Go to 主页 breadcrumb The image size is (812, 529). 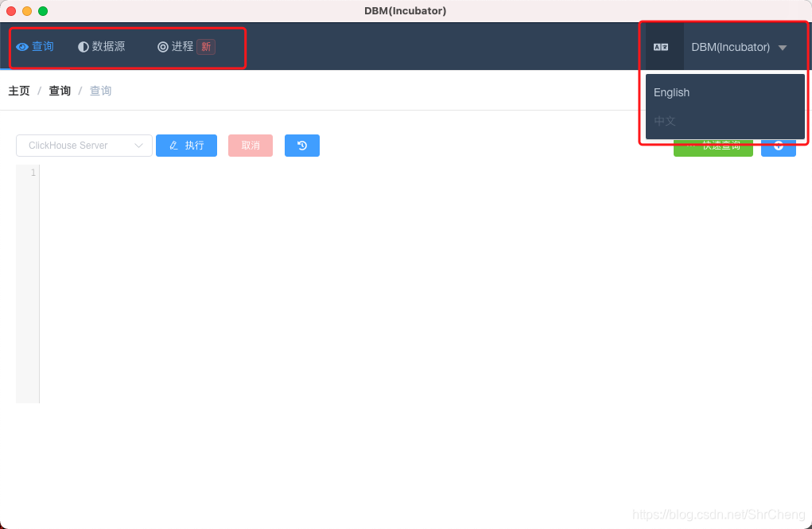pyautogui.click(x=19, y=91)
